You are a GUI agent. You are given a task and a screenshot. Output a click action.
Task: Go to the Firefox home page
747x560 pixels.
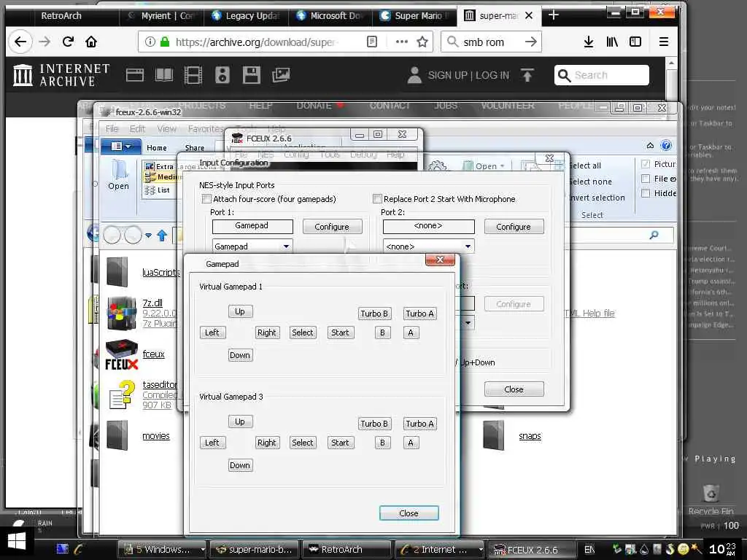click(x=91, y=42)
